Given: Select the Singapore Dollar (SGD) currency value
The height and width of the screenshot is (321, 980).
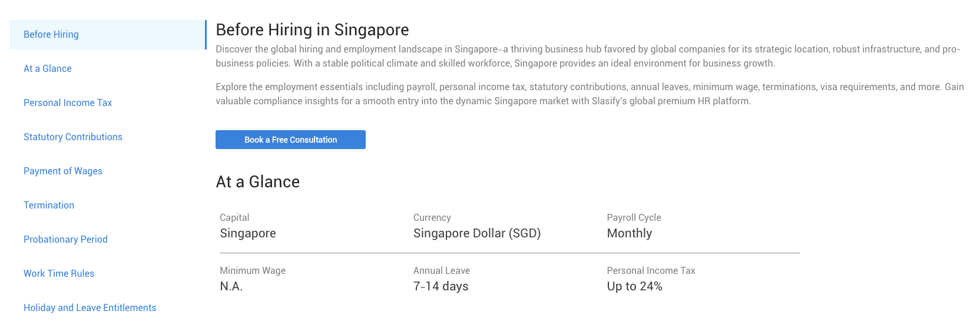Looking at the screenshot, I should click(x=477, y=233).
